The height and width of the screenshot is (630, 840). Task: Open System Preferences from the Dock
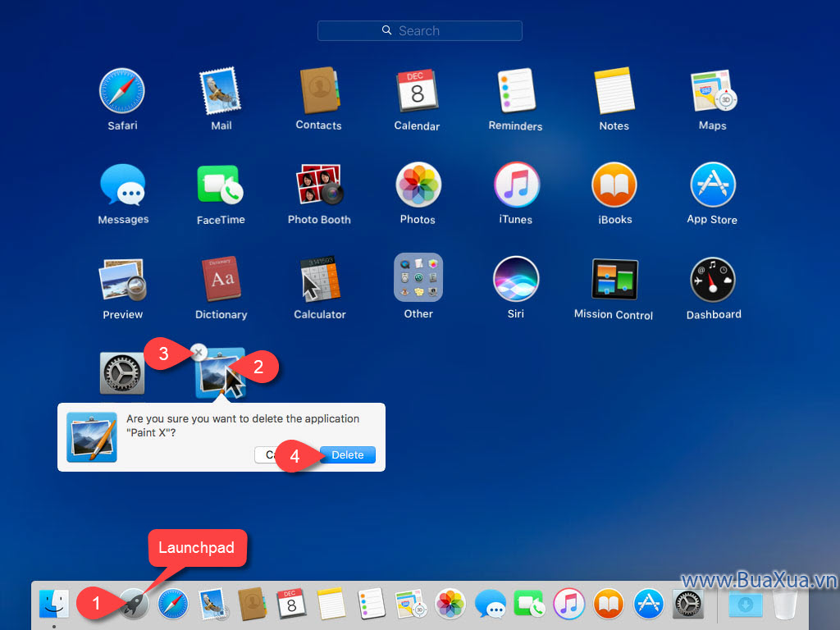click(688, 604)
